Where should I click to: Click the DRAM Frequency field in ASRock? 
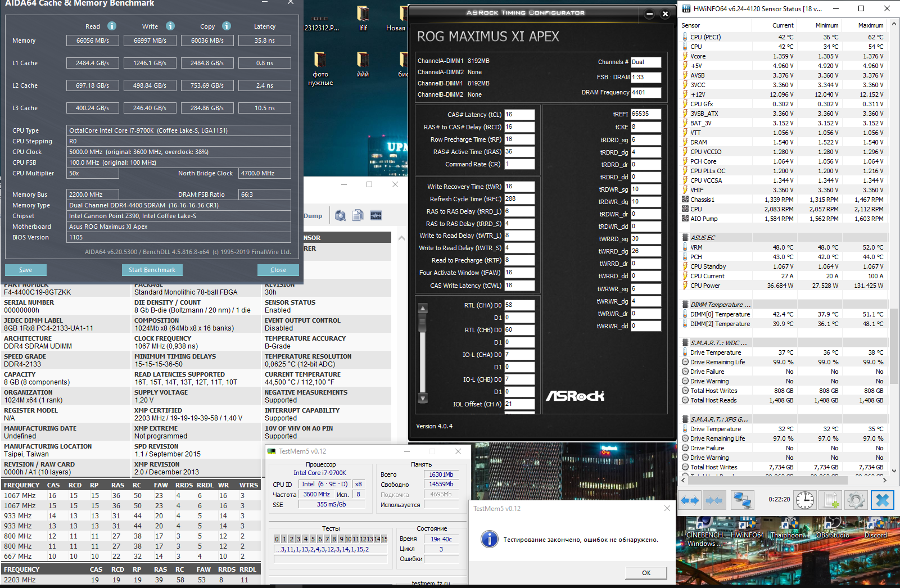(x=646, y=93)
